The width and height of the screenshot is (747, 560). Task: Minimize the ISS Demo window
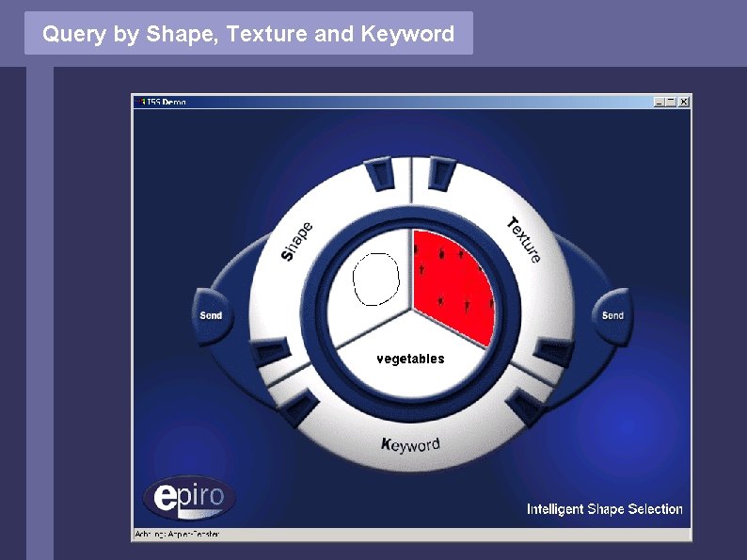659,102
